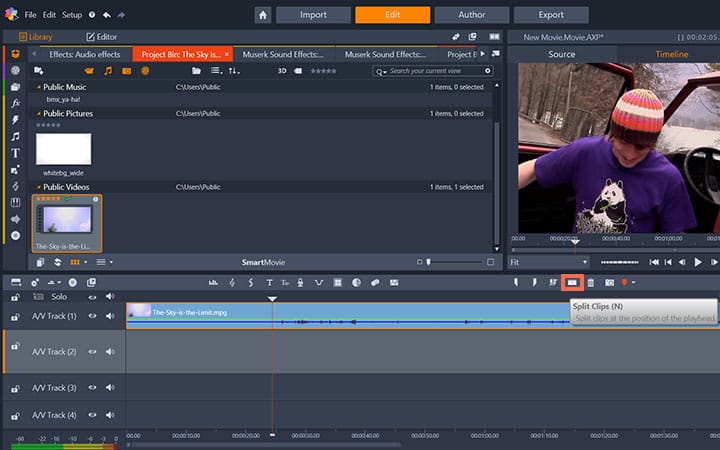The image size is (720, 450).
Task: Go to the Export section
Action: pyautogui.click(x=551, y=15)
